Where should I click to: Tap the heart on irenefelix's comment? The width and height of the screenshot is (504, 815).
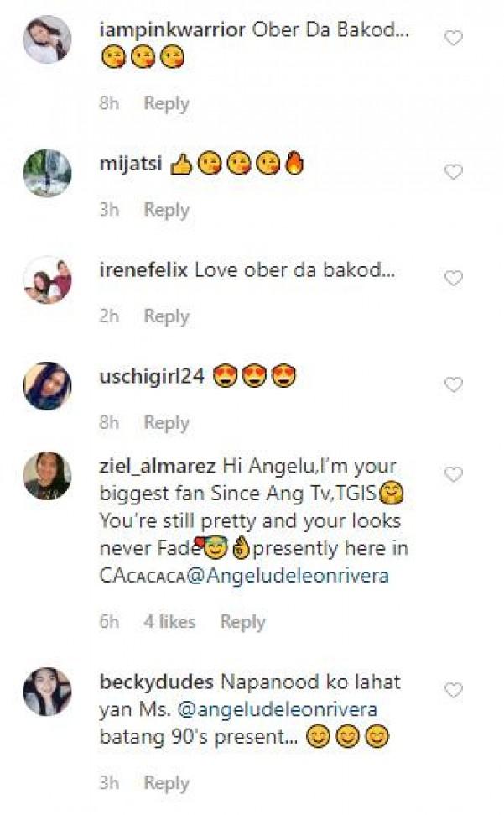coord(453,279)
